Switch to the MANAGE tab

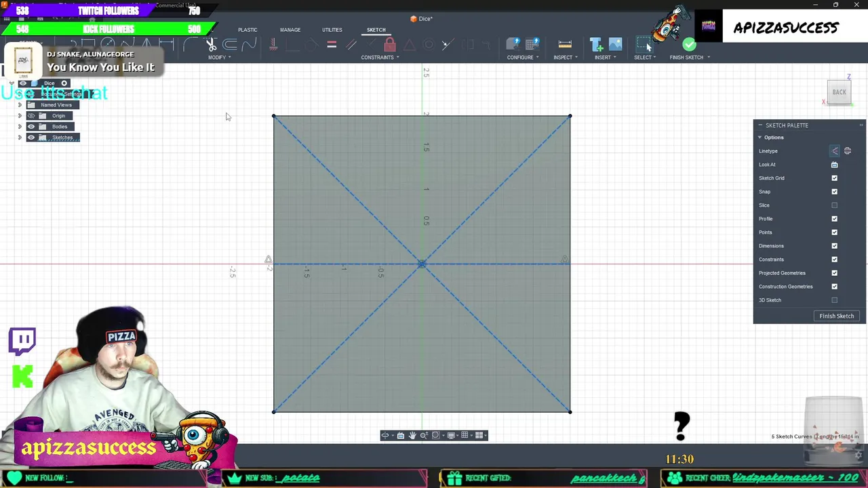(290, 30)
